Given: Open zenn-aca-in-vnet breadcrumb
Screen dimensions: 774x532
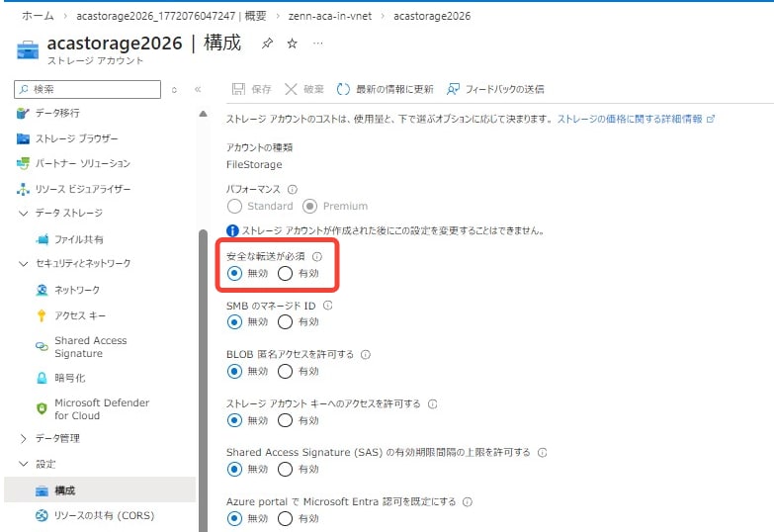Looking at the screenshot, I should (330, 16).
